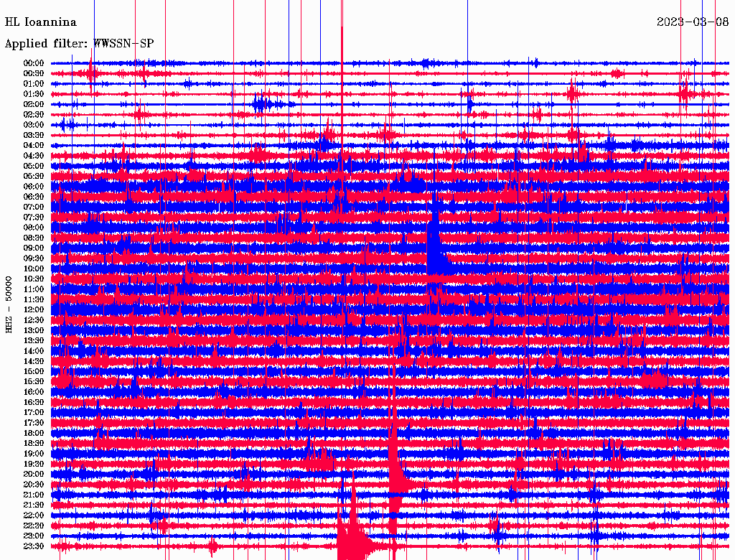Click the 14:30 time label
This screenshot has width=735, height=560.
pos(34,361)
